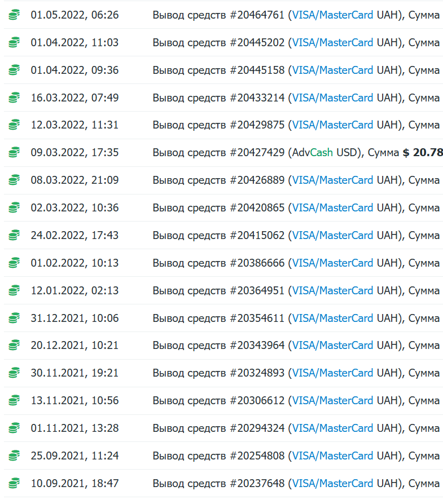Open VISA/MasterCard link for withdrawal #20343964
The image size is (443, 504).
point(332,345)
